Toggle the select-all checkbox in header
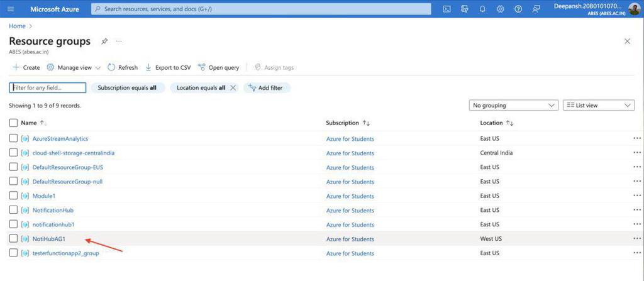 pyautogui.click(x=14, y=123)
